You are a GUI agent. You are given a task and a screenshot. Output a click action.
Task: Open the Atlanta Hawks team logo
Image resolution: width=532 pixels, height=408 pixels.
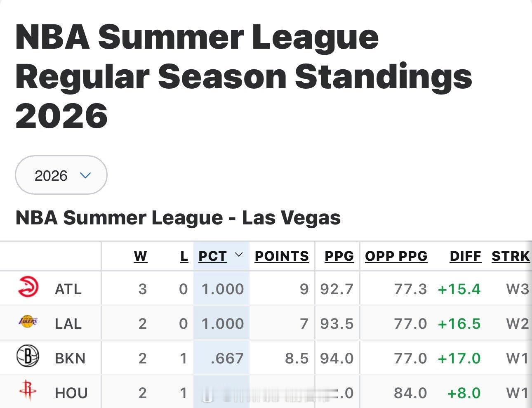tap(28, 288)
